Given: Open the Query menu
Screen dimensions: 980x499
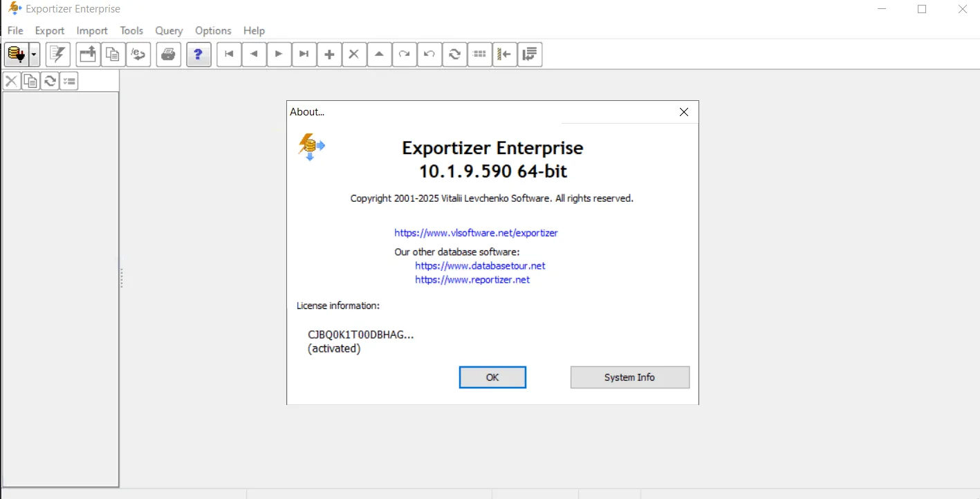Looking at the screenshot, I should (x=169, y=30).
